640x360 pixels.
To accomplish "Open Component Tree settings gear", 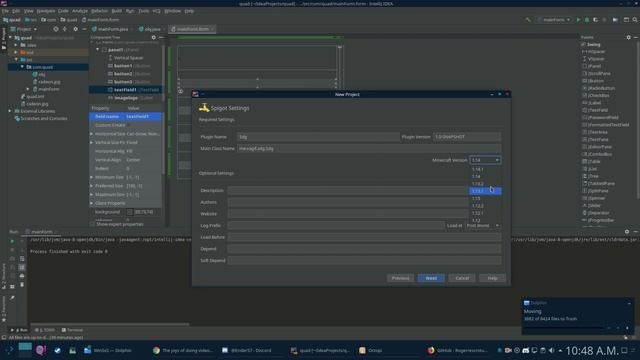I will [153, 37].
